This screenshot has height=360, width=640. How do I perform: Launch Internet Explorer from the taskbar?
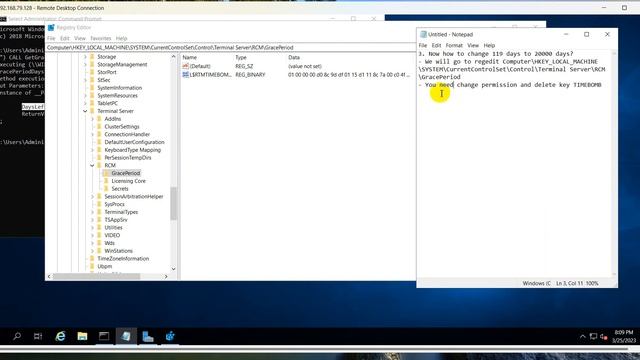tap(60, 336)
